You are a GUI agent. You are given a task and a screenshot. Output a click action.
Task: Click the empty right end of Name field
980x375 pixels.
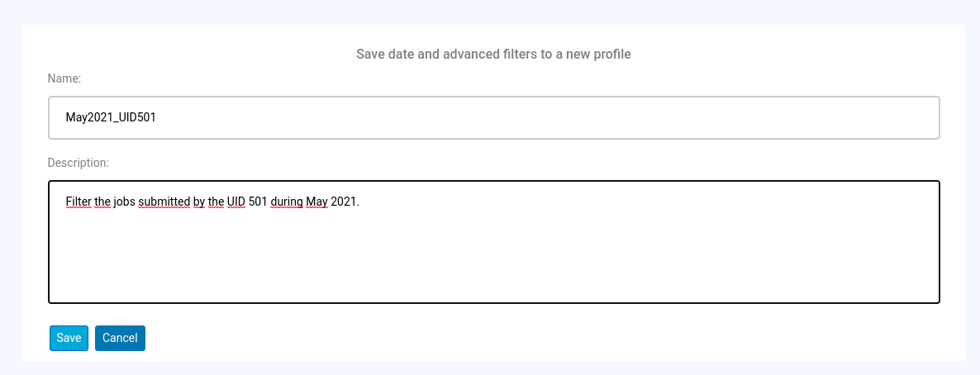coord(868,118)
